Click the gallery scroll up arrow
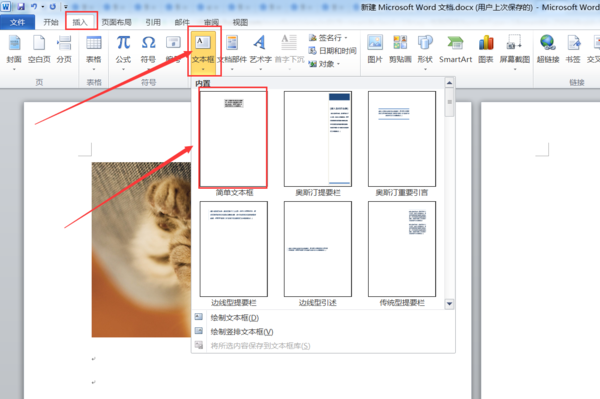Screen dimensions: 600x399 (450, 83)
